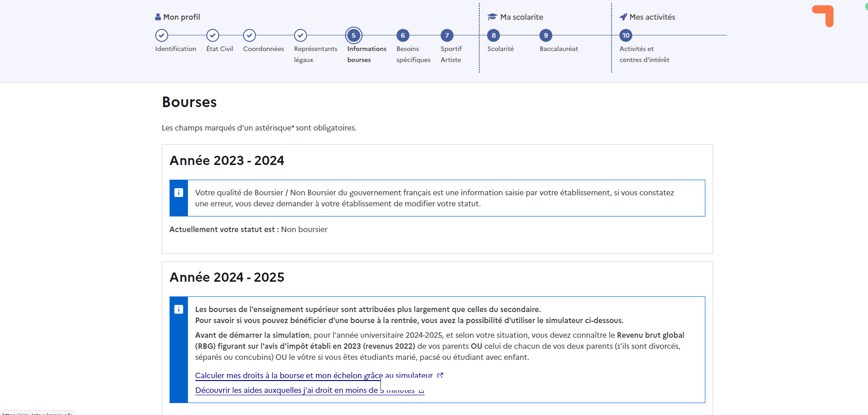Open step 10 Activités et centres d'intérêt
Image resolution: width=868 pixels, height=415 pixels.
626,35
